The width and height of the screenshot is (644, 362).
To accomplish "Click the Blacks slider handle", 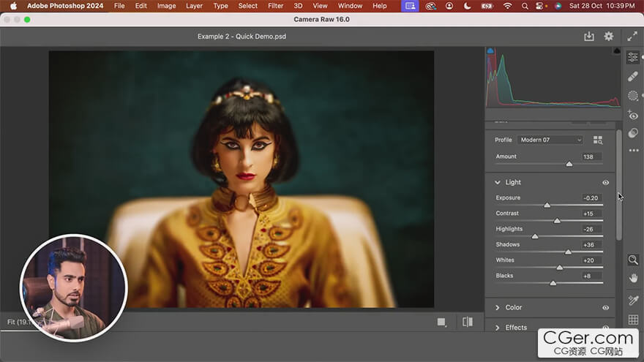I will 553,283.
